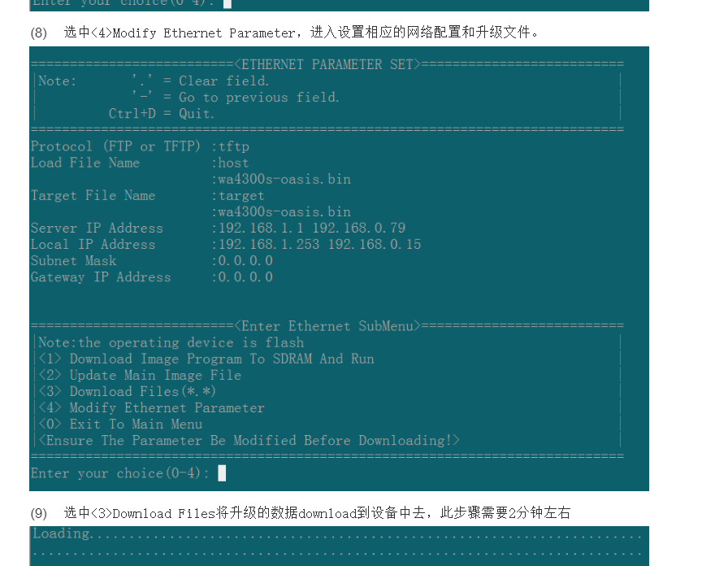The width and height of the screenshot is (728, 566).
Task: Click the 'Enter your choice(0-4):' prompt
Action: click(119, 473)
